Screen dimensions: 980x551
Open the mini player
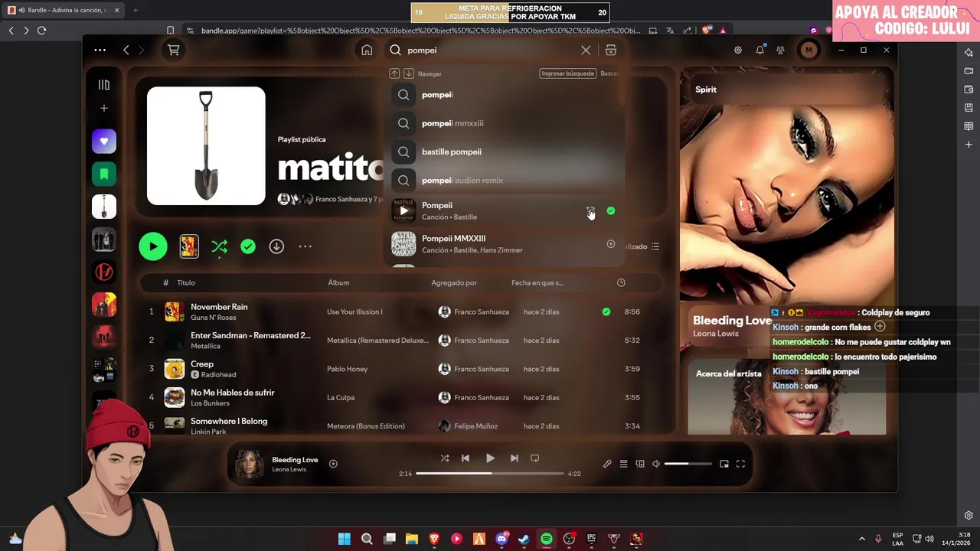click(724, 464)
